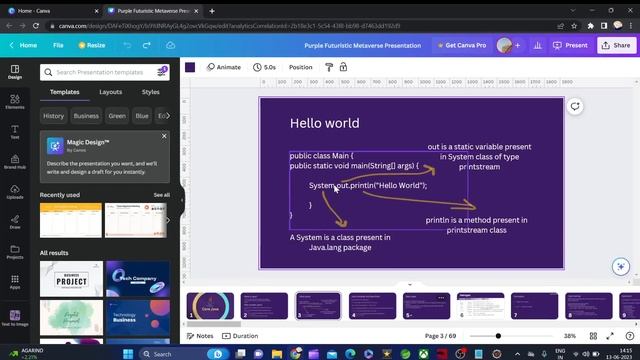The height and width of the screenshot is (360, 640).
Task: Open the Duration timeline view
Action: [x=240, y=336]
